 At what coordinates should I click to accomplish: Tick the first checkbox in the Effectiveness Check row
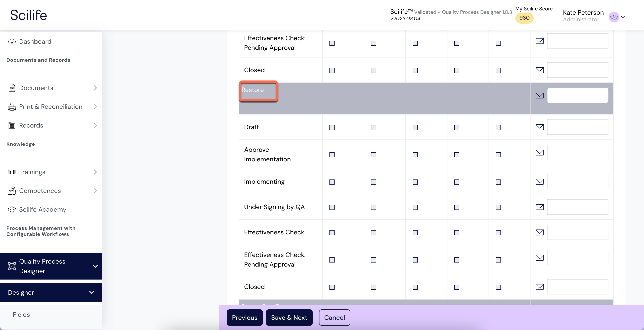tap(332, 233)
